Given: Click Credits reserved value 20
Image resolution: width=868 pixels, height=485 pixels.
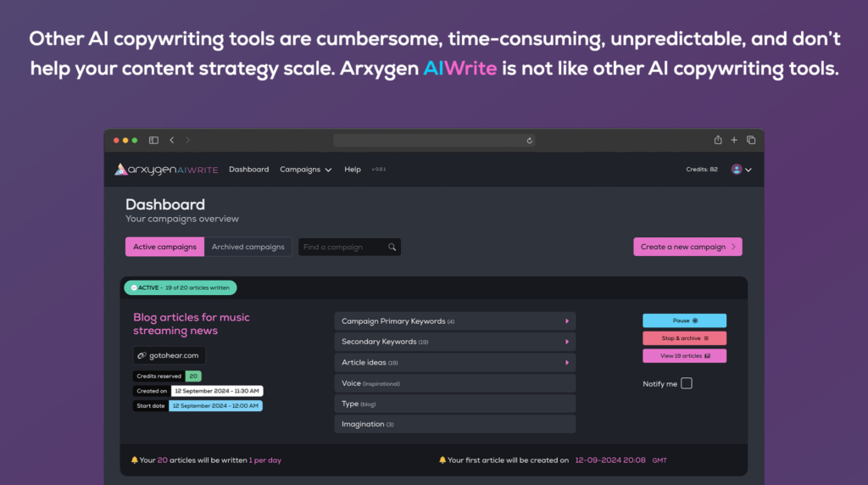Looking at the screenshot, I should (193, 376).
